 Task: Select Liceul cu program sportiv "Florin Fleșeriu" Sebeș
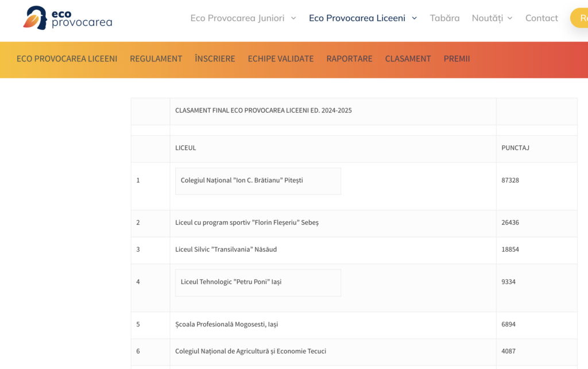point(247,222)
